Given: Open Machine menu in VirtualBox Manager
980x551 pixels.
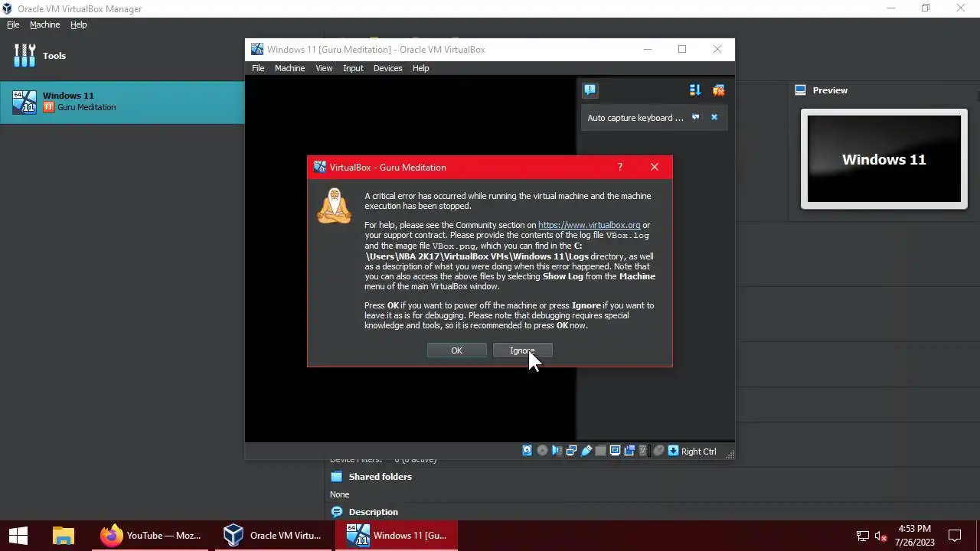Looking at the screenshot, I should 44,24.
